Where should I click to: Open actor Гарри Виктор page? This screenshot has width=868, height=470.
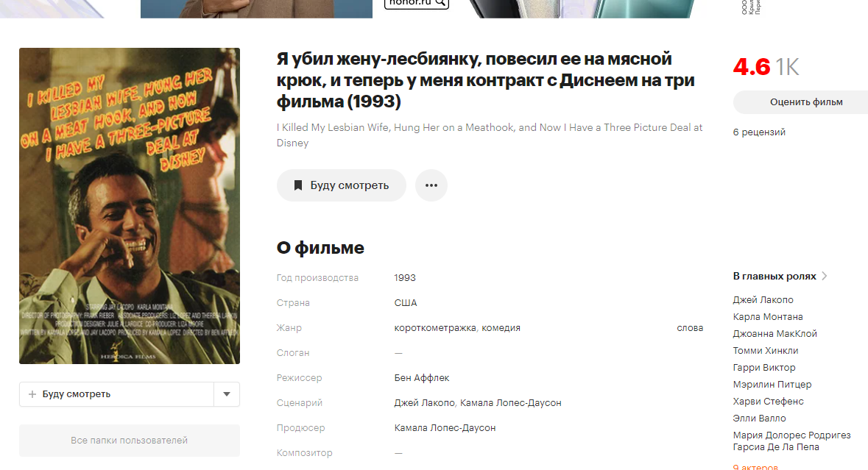coord(764,367)
